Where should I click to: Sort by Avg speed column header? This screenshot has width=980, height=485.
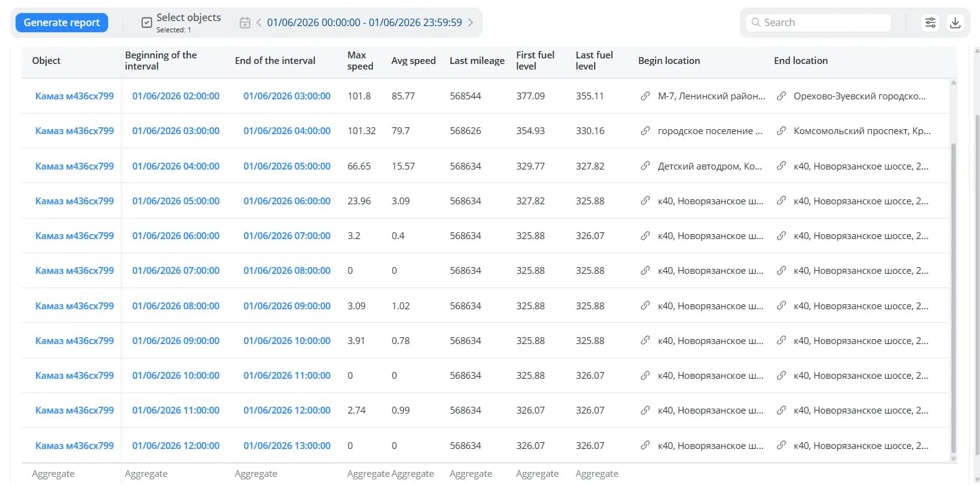pos(413,61)
